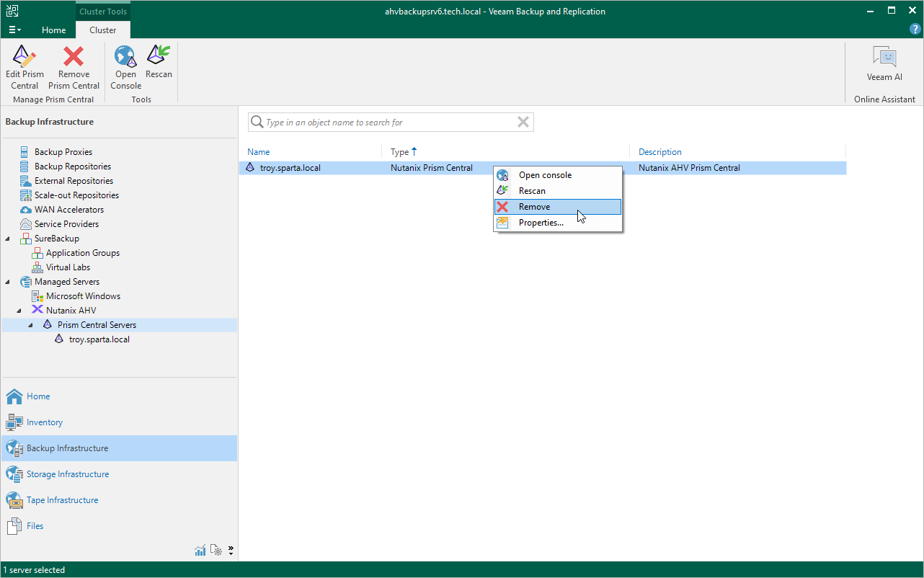Open the main menu dropdown button

point(14,30)
